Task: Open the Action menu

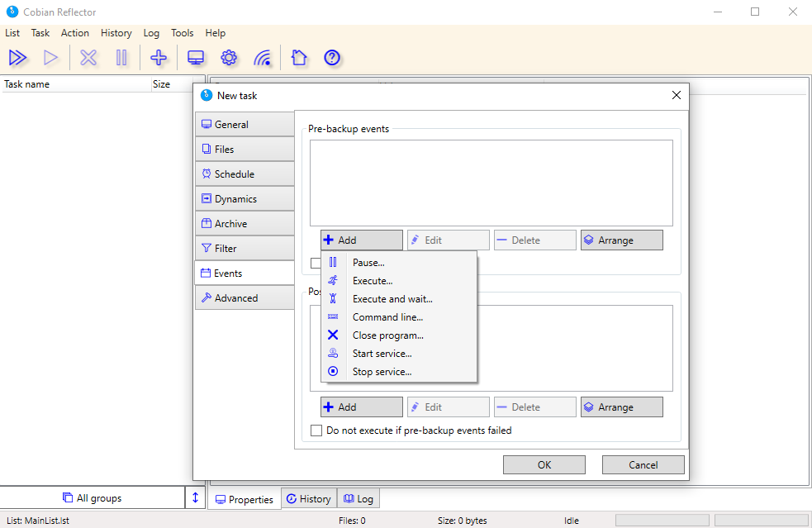Action: click(x=75, y=33)
